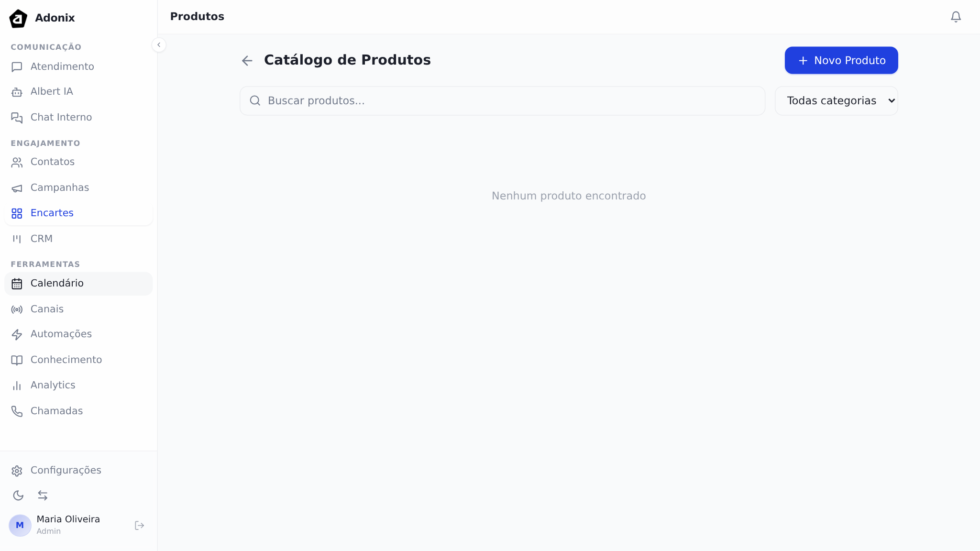
Task: Click the Automações lightning icon
Action: (17, 334)
